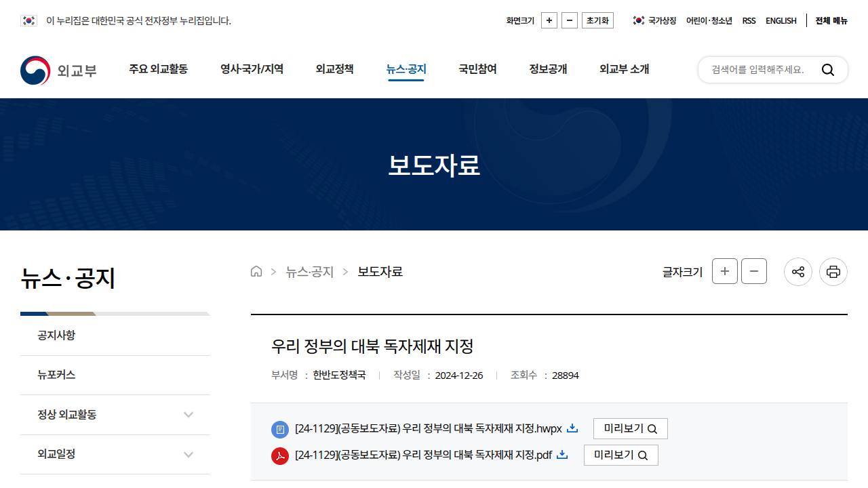868x488 pixels.
Task: Open 국민참여 menu
Action: pyautogui.click(x=477, y=69)
